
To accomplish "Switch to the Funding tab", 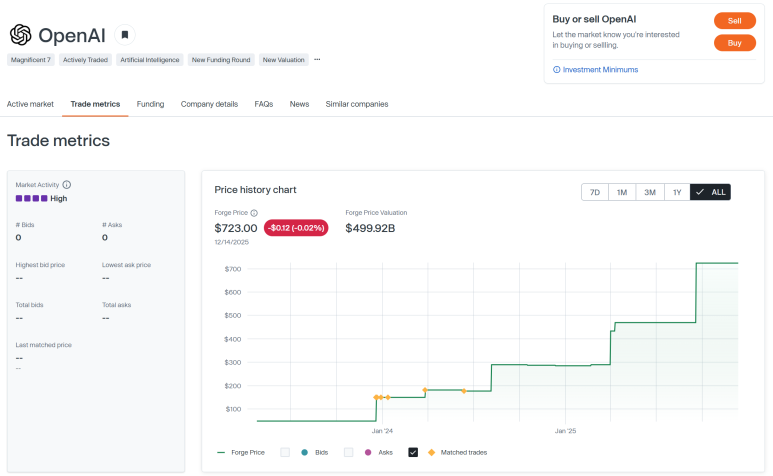I will tap(150, 104).
